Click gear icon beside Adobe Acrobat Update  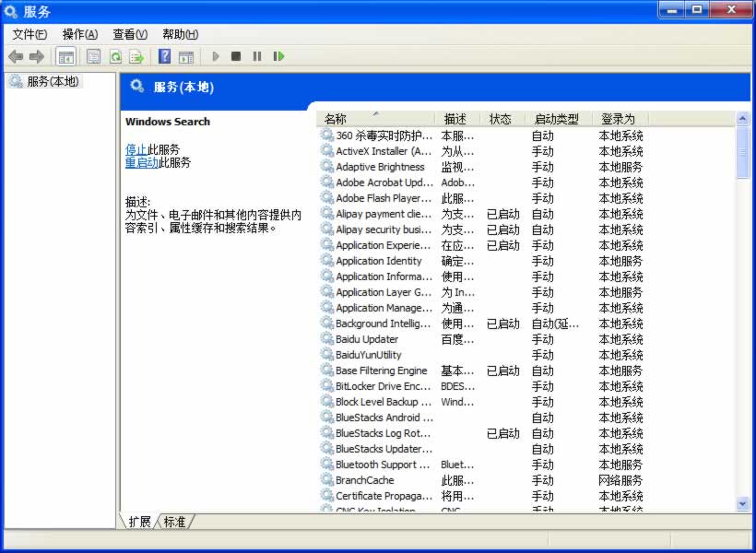tap(327, 182)
